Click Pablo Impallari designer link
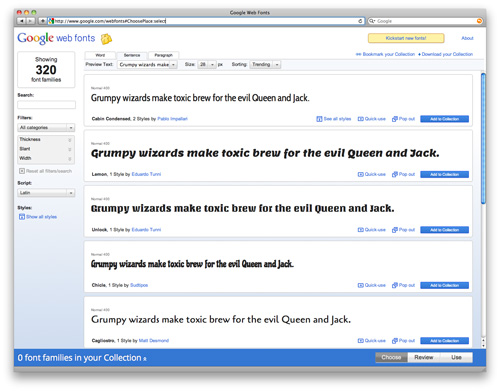Image resolution: width=500 pixels, height=391 pixels. (x=172, y=119)
